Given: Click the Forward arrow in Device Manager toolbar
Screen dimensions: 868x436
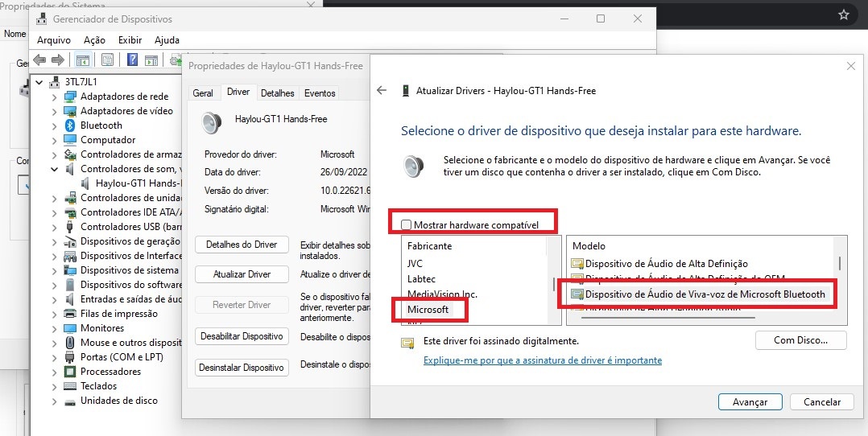Looking at the screenshot, I should 58,60.
